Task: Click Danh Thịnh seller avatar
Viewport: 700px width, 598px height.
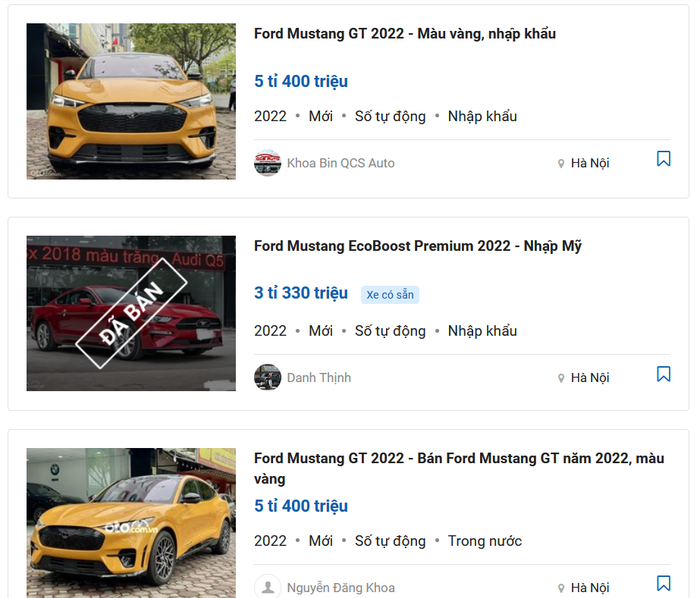Action: (267, 377)
